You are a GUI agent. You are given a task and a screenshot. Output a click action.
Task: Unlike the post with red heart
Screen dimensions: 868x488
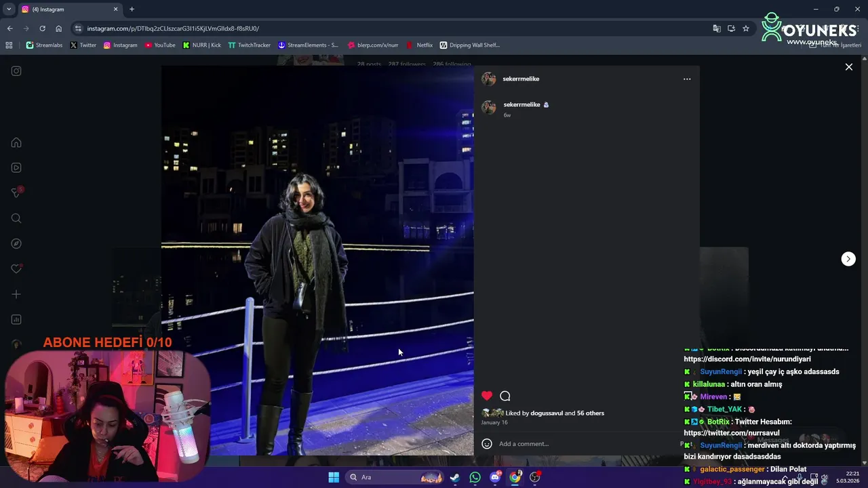(x=487, y=396)
